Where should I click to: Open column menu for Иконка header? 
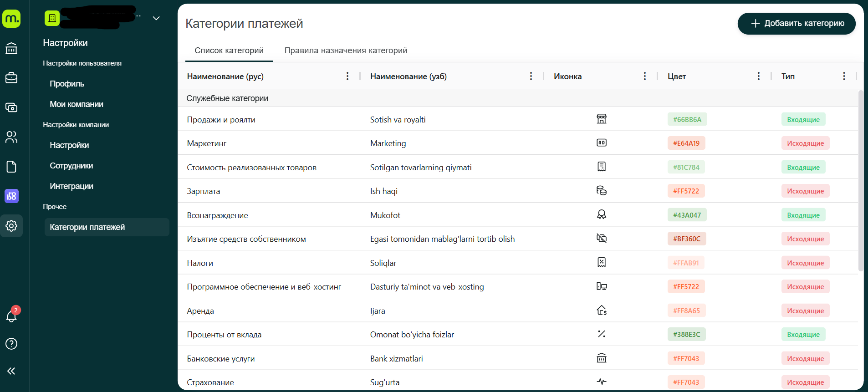coord(644,76)
